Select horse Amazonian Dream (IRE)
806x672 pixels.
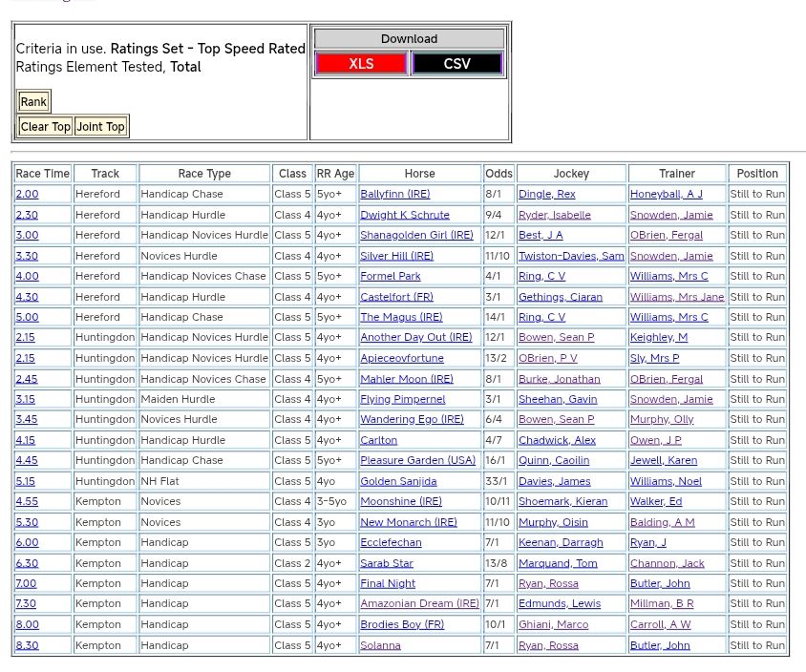(419, 603)
